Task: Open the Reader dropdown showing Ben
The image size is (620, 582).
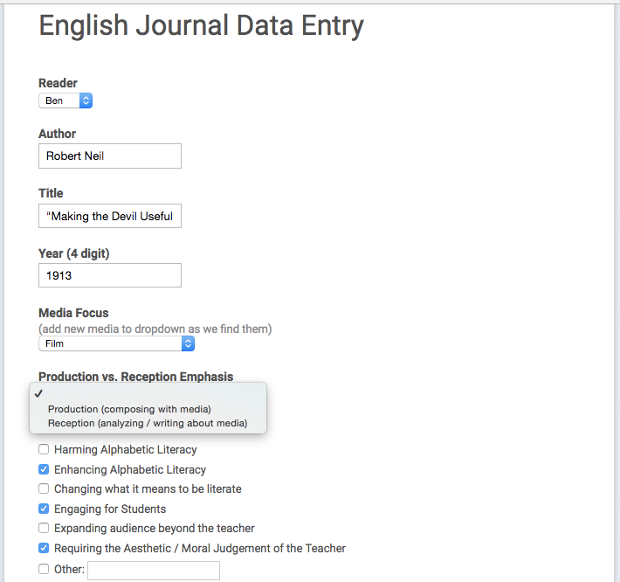Action: pos(65,100)
